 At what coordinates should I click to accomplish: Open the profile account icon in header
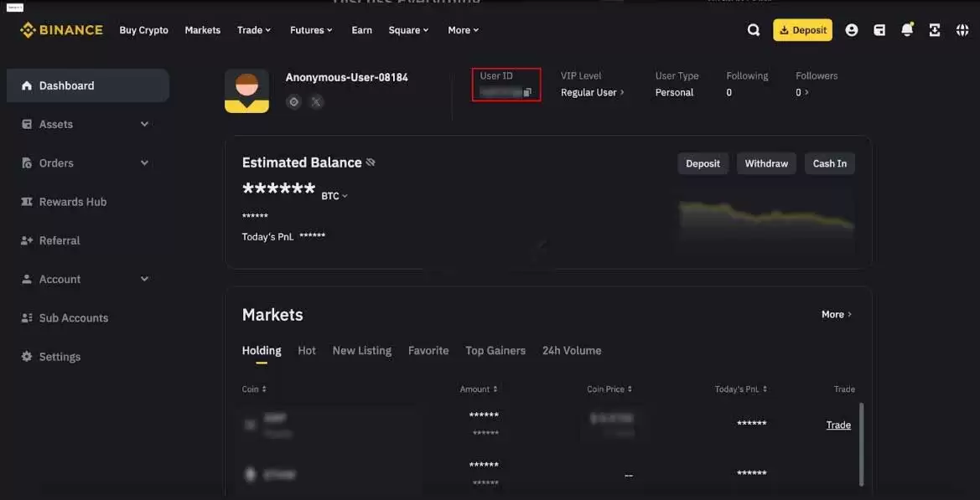pos(851,30)
